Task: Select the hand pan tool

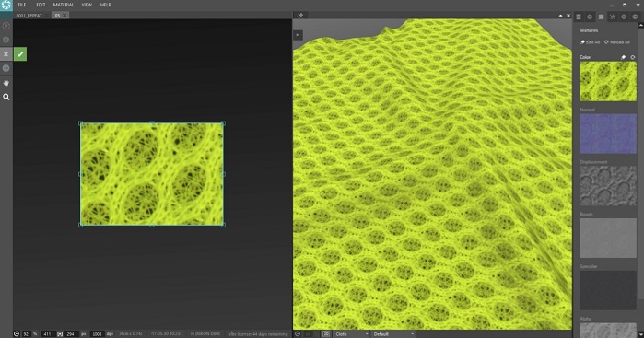Action: coord(6,83)
